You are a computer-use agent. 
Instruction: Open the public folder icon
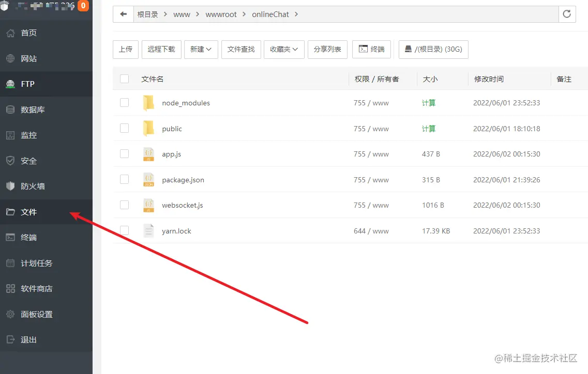coord(148,129)
